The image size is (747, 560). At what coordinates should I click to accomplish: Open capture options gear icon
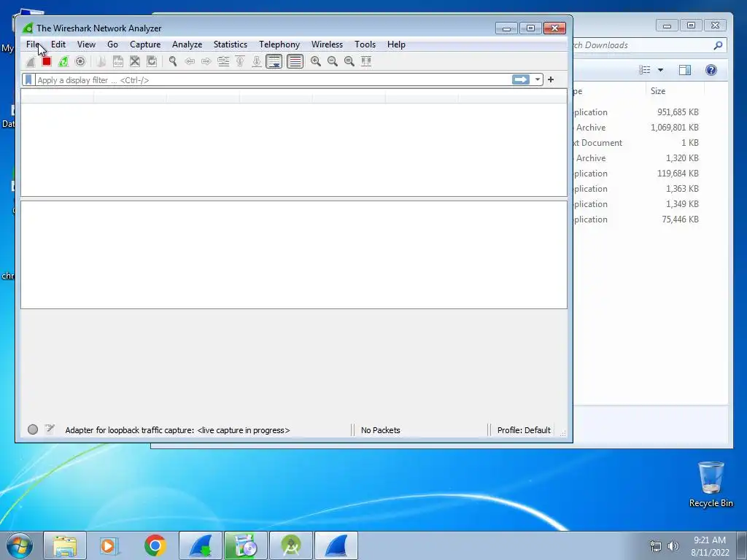click(80, 61)
